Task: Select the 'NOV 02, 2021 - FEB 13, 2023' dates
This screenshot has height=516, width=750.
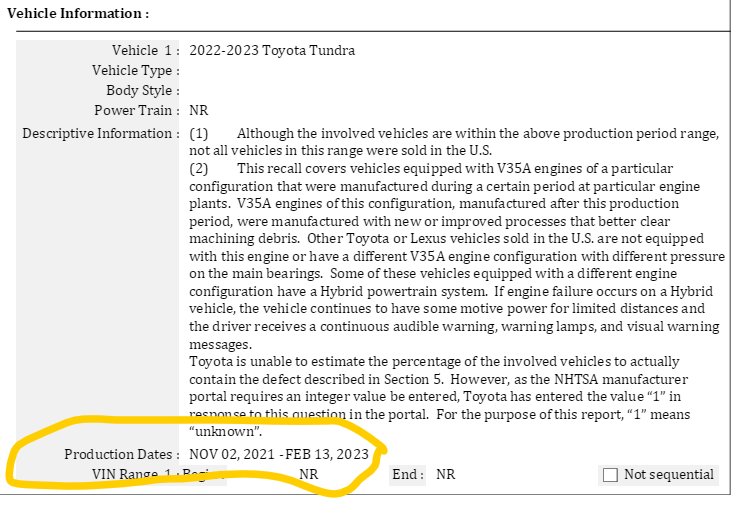Action: coord(279,454)
